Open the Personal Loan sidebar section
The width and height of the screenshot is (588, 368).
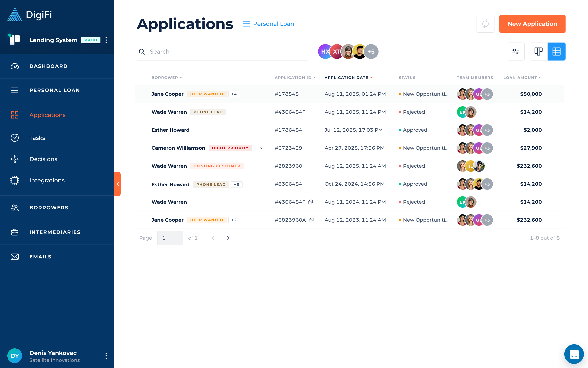coord(57,90)
